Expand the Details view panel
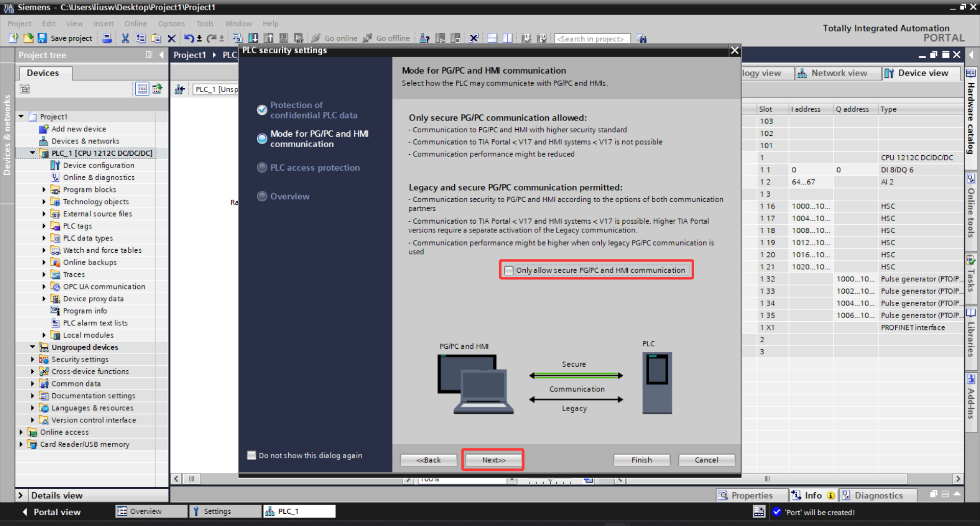 coord(20,495)
